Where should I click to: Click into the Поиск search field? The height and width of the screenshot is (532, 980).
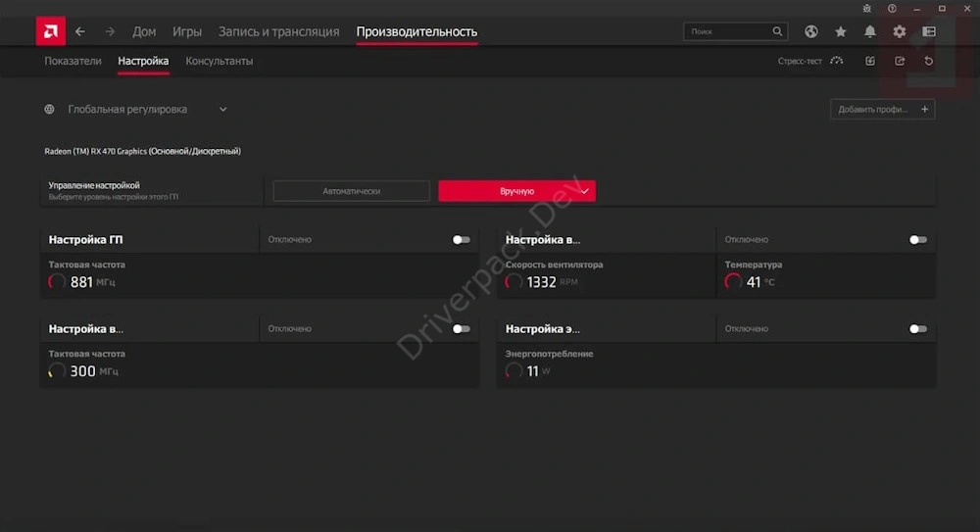pyautogui.click(x=735, y=31)
